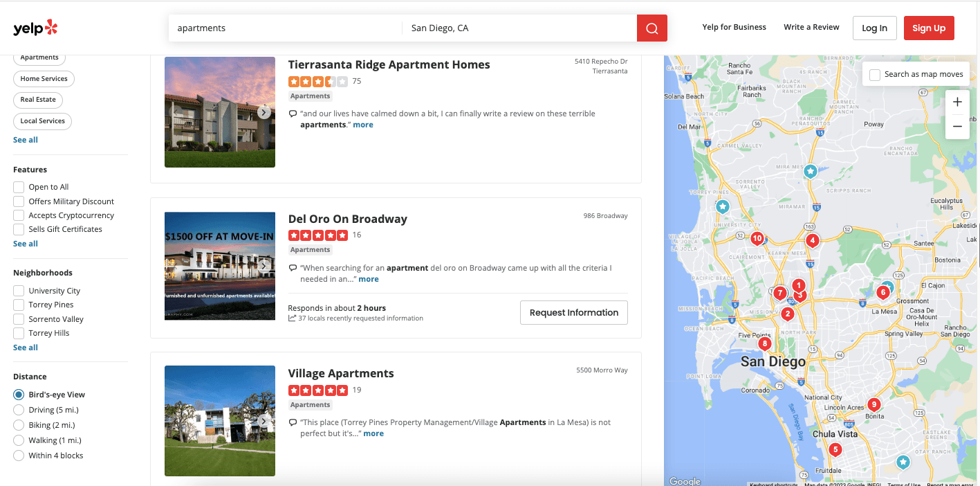Expand Tierrasanta Ridge review with more
Screen dimensions: 980x486
(363, 125)
